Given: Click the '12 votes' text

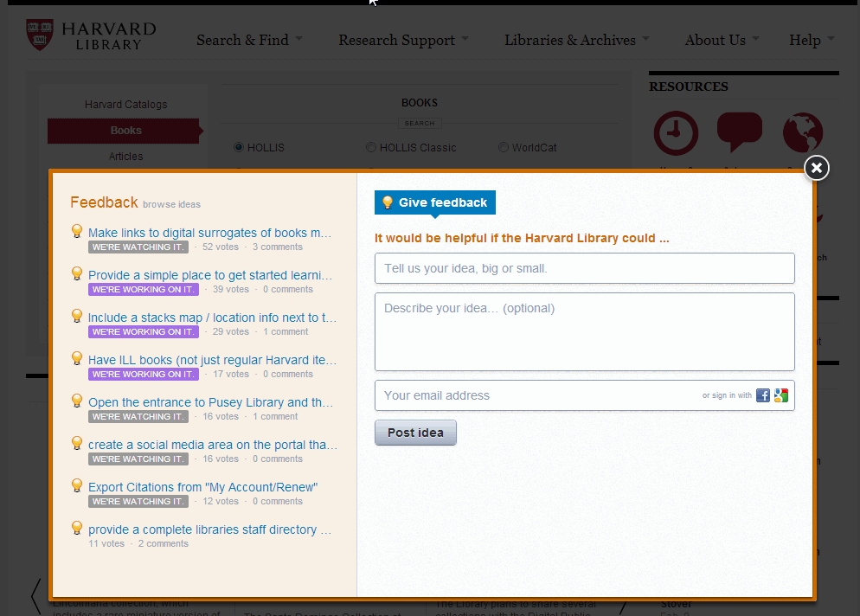Looking at the screenshot, I should coord(221,501).
